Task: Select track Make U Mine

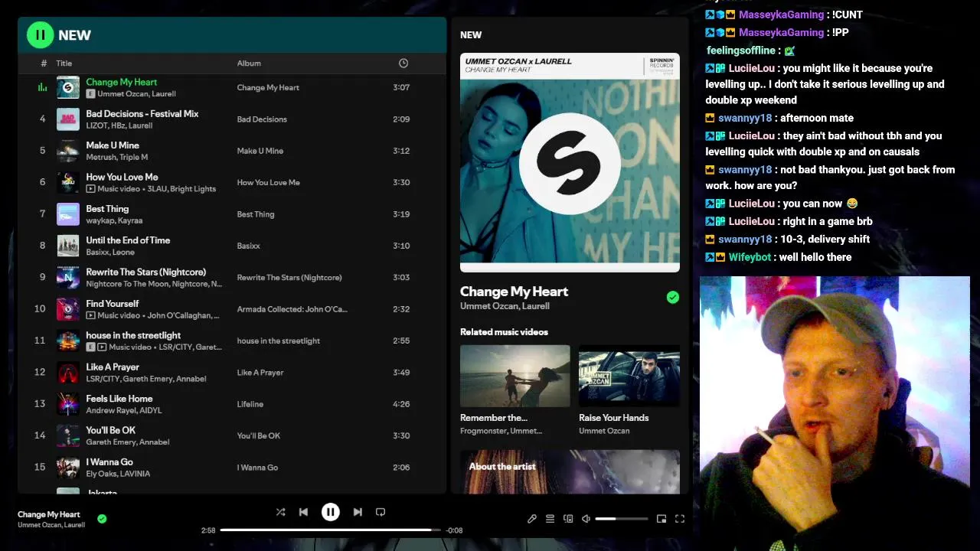Action: point(113,145)
